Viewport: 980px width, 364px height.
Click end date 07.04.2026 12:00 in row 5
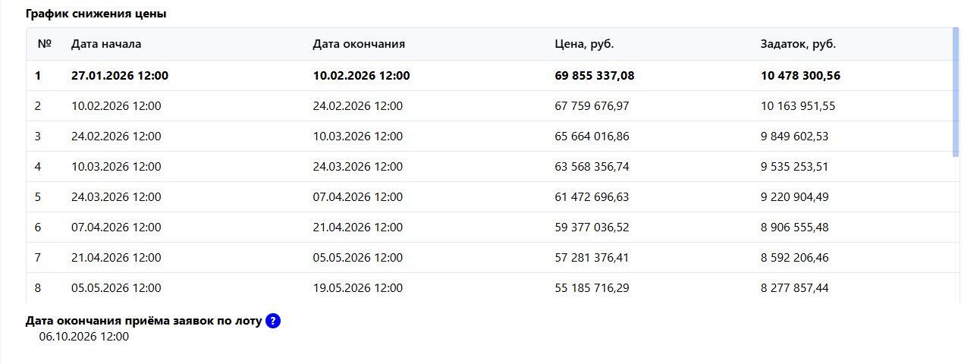[358, 197]
